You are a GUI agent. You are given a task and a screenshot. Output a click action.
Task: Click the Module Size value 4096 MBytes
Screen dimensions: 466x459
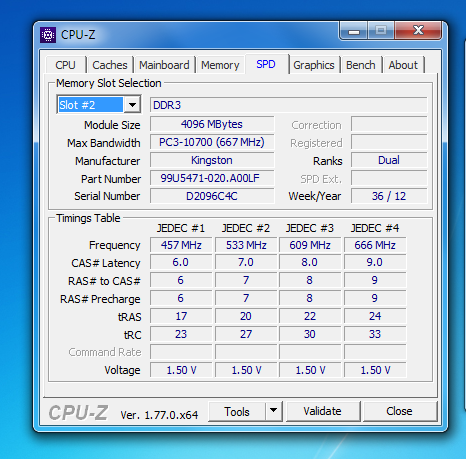(212, 124)
